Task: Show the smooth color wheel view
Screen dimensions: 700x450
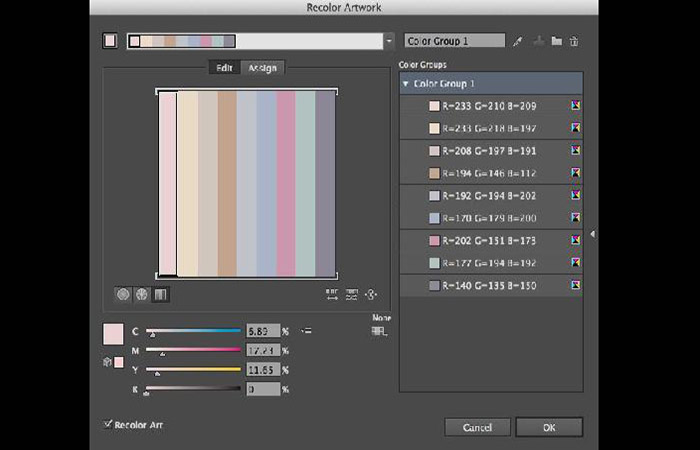Action: (123, 294)
